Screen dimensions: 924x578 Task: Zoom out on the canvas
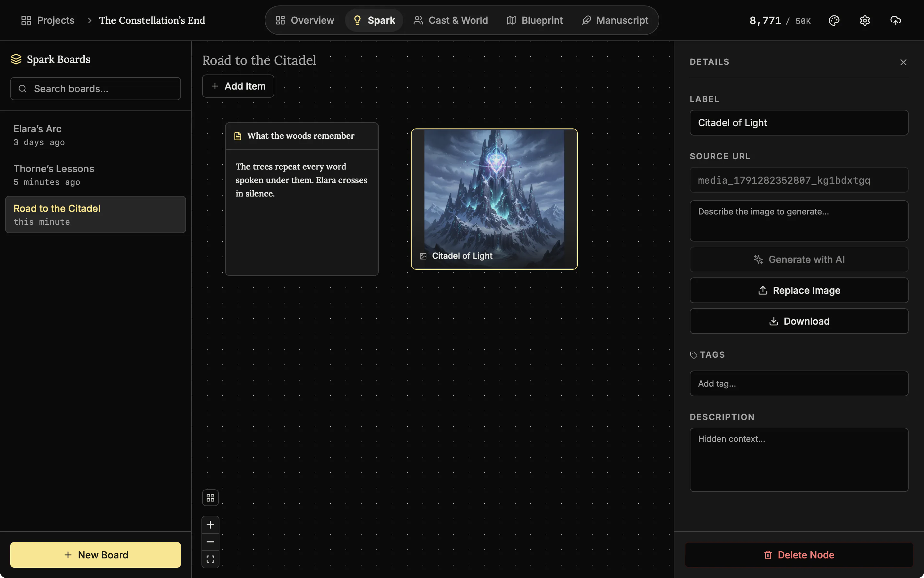point(210,542)
